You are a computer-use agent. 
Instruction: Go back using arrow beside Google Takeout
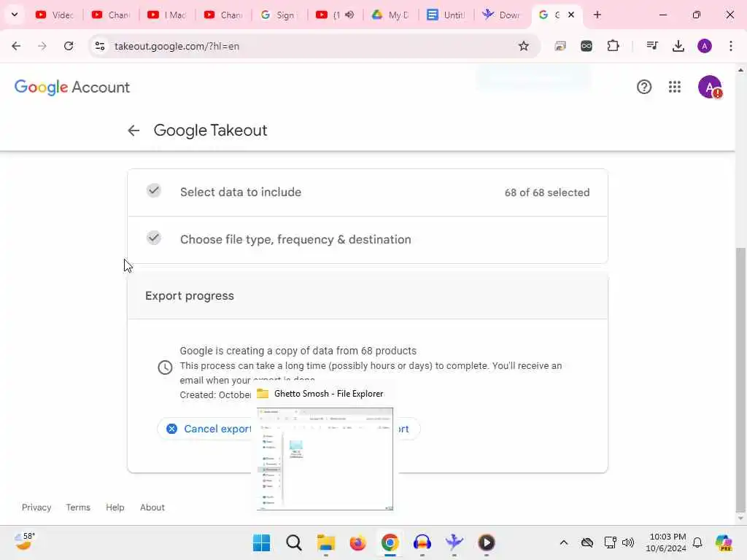[x=133, y=131]
